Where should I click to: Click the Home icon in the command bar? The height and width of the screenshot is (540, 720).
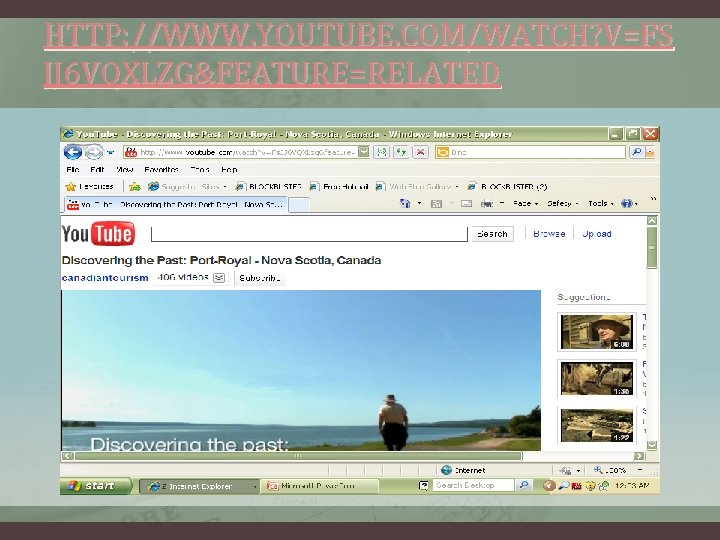(405, 203)
